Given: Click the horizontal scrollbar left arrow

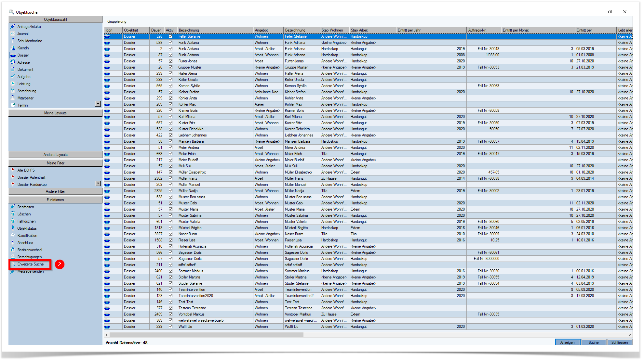Looking at the screenshot, I should 107,335.
